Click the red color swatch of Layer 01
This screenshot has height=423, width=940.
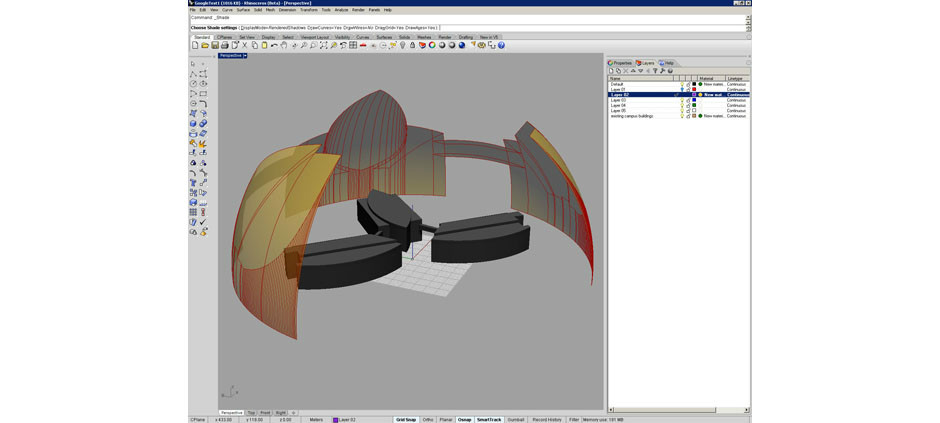[x=694, y=90]
